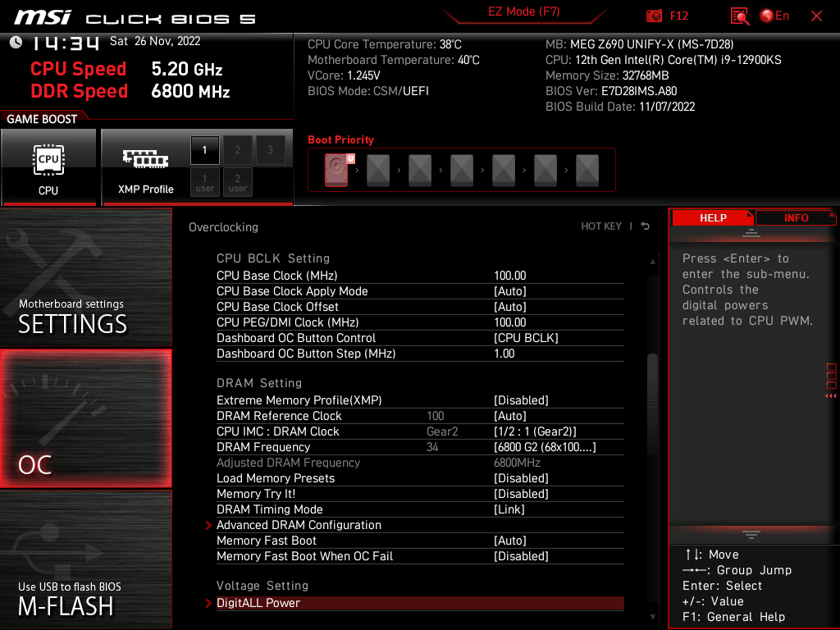Click the screenshot camera F12 icon
Screen dimensions: 840x630
coord(654,16)
